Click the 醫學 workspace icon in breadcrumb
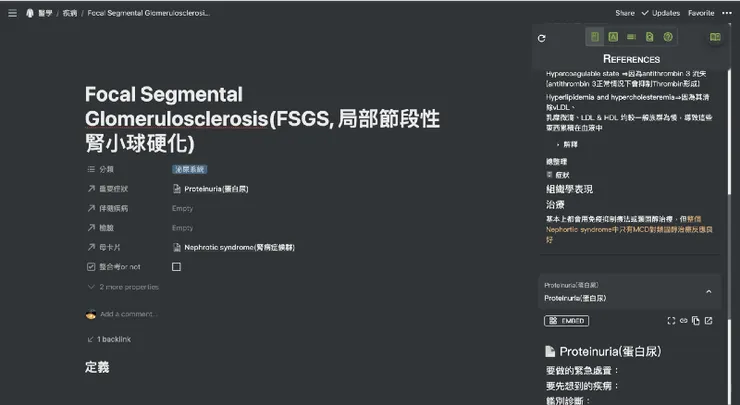 [30, 13]
